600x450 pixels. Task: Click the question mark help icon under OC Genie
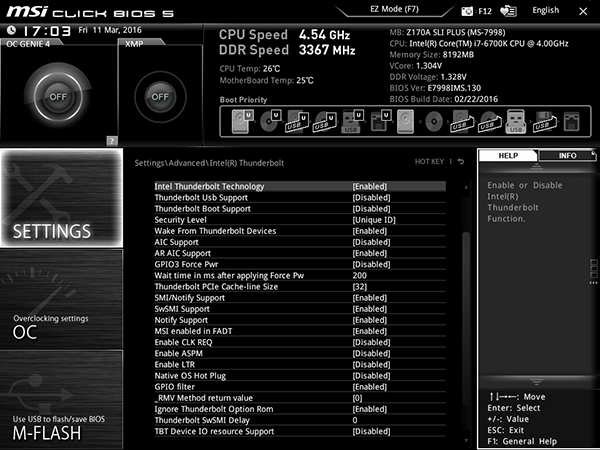coord(112,141)
